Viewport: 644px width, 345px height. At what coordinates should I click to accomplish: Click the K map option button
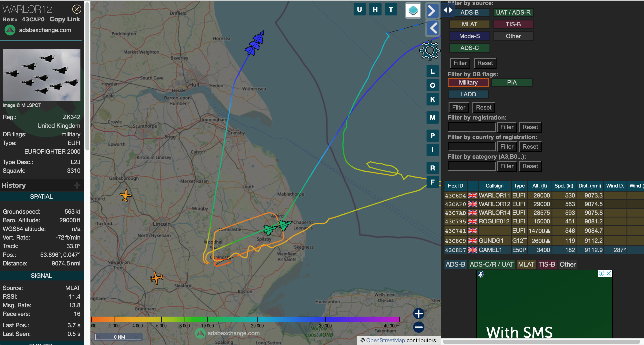432,99
